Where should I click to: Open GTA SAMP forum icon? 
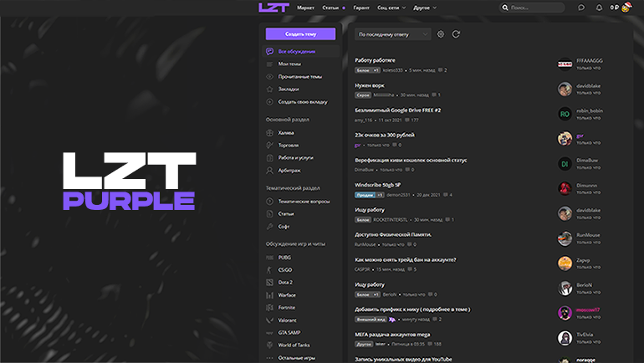(269, 333)
